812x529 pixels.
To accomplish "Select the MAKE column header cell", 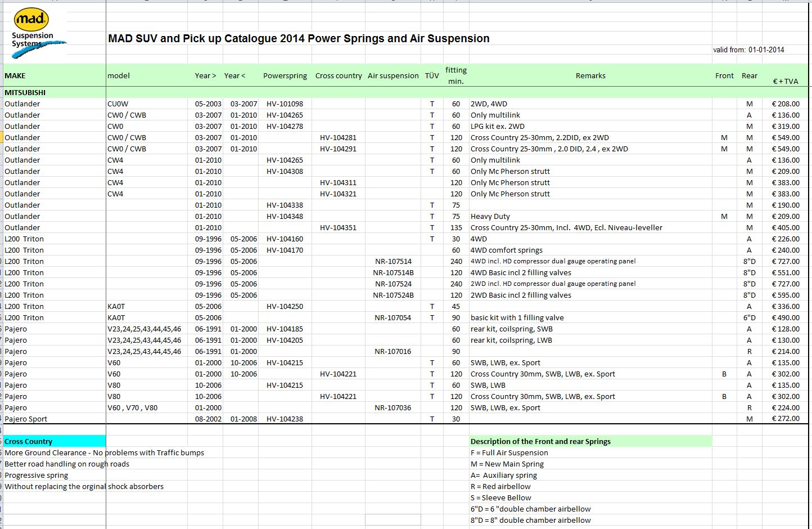I will coord(15,76).
